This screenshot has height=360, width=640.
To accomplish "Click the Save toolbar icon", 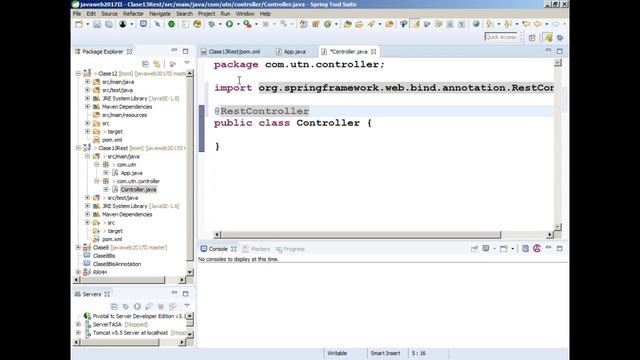I will [x=97, y=24].
